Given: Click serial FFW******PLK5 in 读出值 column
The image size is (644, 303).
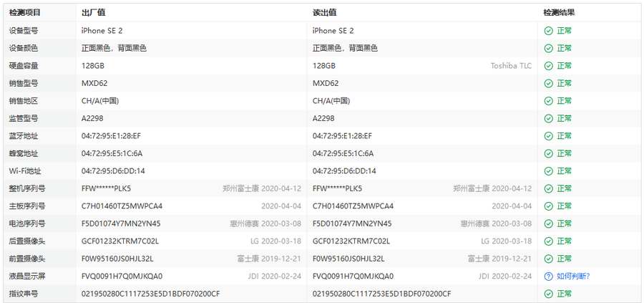Looking at the screenshot, I should point(337,188).
